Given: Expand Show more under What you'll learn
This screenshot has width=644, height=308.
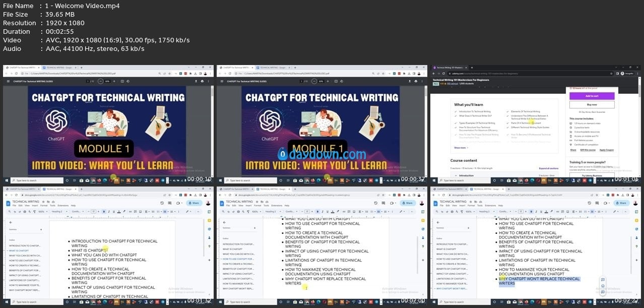Looking at the screenshot, I should (461, 148).
